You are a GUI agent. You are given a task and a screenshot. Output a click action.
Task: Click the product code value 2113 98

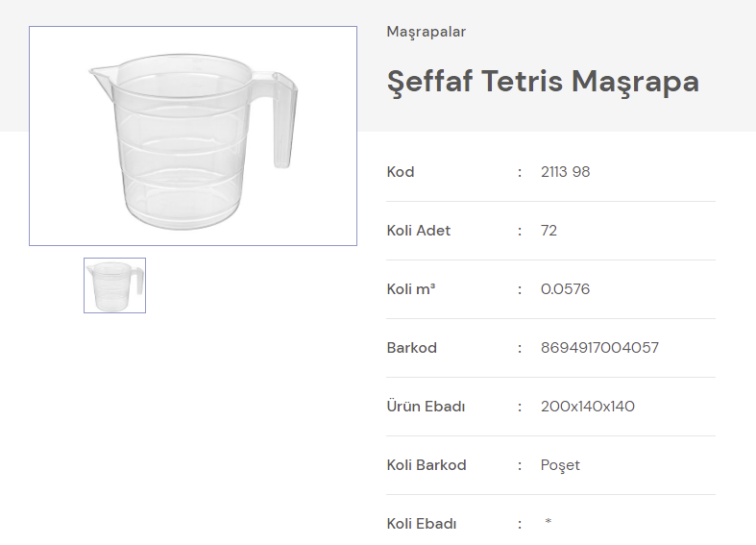(x=565, y=172)
